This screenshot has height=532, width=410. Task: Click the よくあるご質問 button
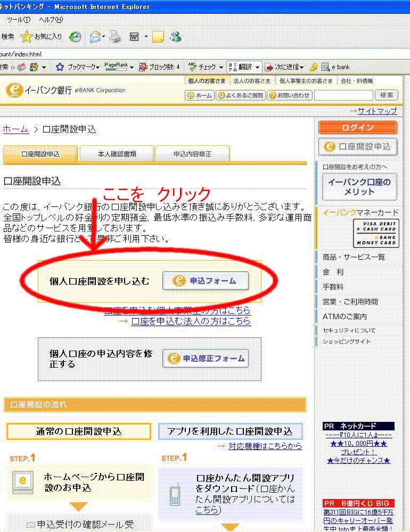241,95
